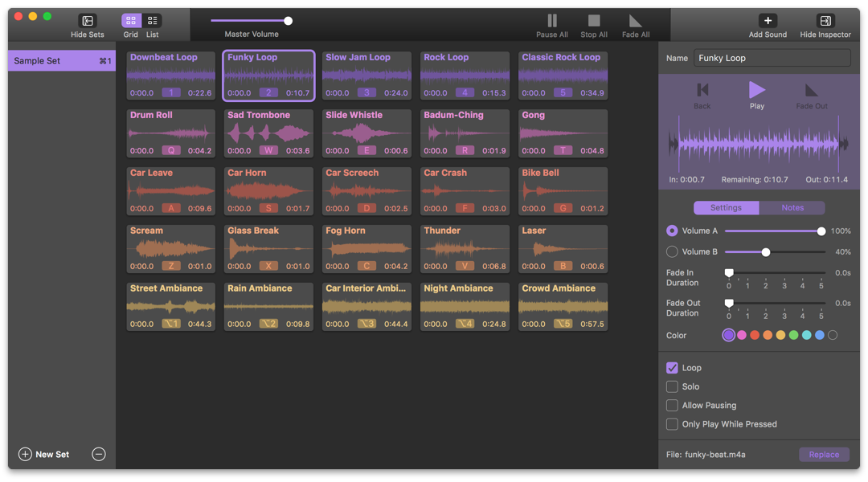Trigger the Slow Jam Loop tile

[x=366, y=76]
